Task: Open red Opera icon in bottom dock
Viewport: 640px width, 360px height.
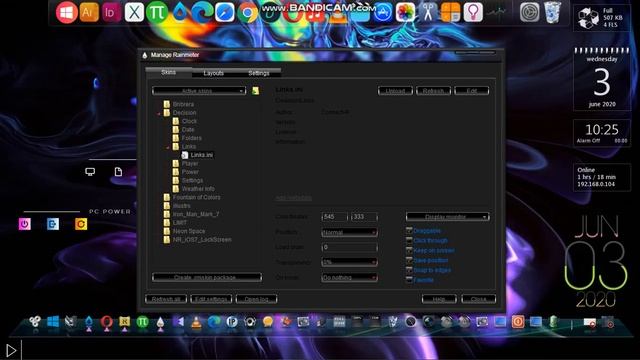Action: pyautogui.click(x=107, y=322)
